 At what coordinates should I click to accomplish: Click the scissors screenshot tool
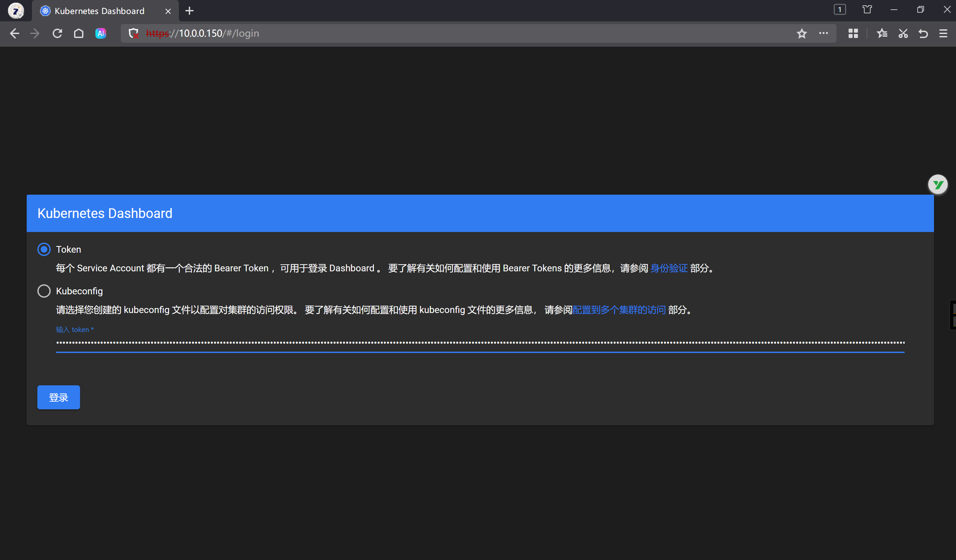(903, 33)
